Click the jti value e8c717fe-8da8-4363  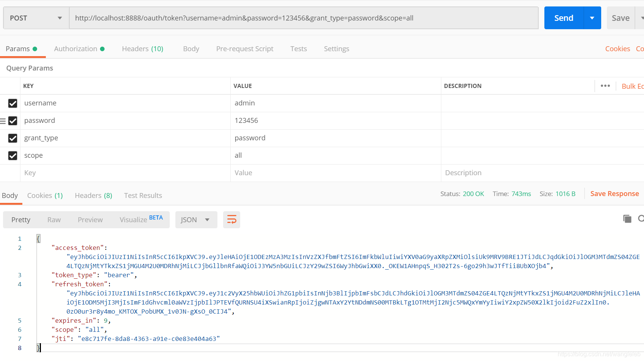tap(149, 339)
